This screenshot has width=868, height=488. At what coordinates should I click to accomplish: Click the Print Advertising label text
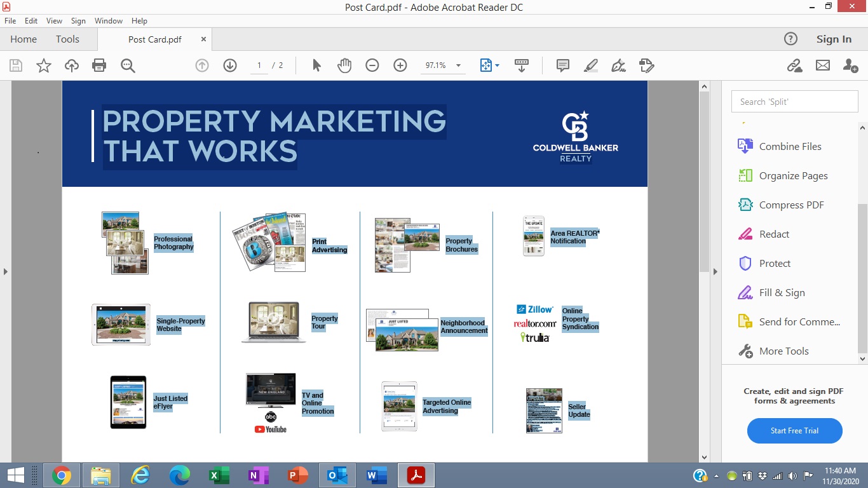coord(329,246)
